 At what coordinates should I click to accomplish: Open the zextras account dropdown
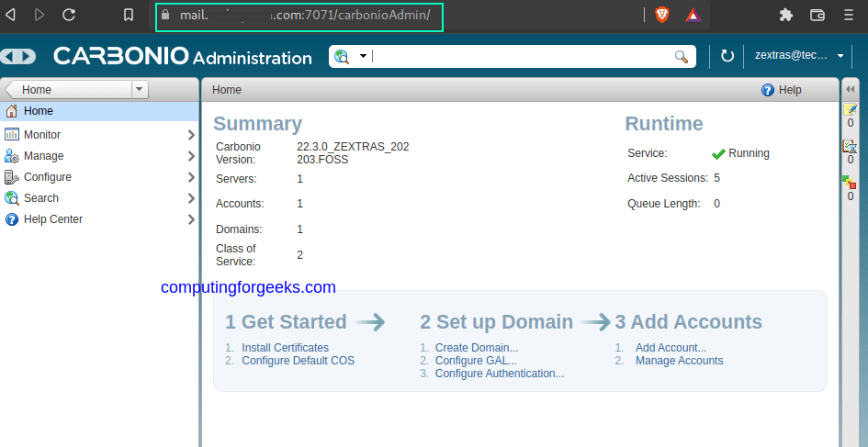click(799, 55)
